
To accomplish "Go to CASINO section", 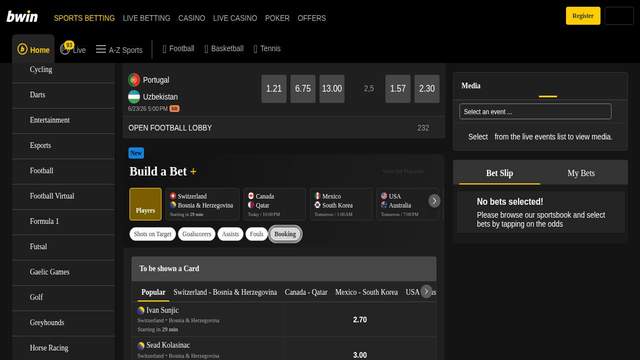I will point(191,18).
